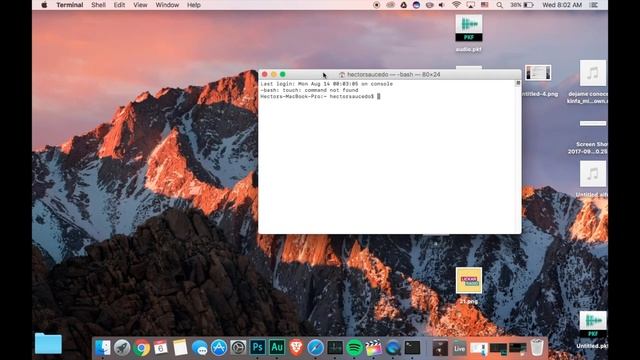Click the Terminal scroll split button

[x=518, y=83]
